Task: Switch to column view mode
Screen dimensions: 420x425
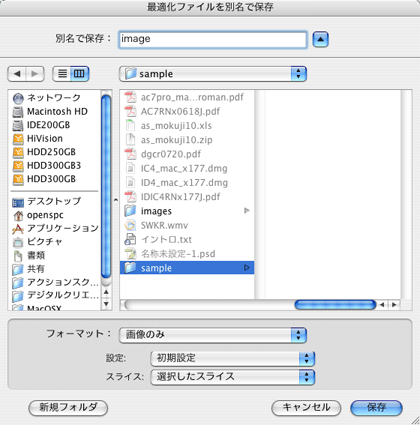Action: tap(79, 74)
